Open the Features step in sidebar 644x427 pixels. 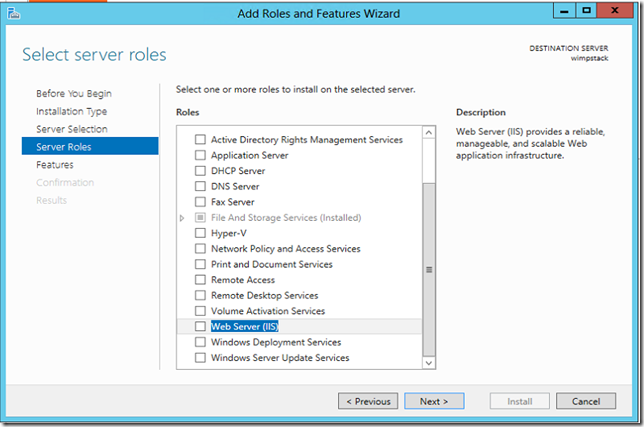[55, 165]
